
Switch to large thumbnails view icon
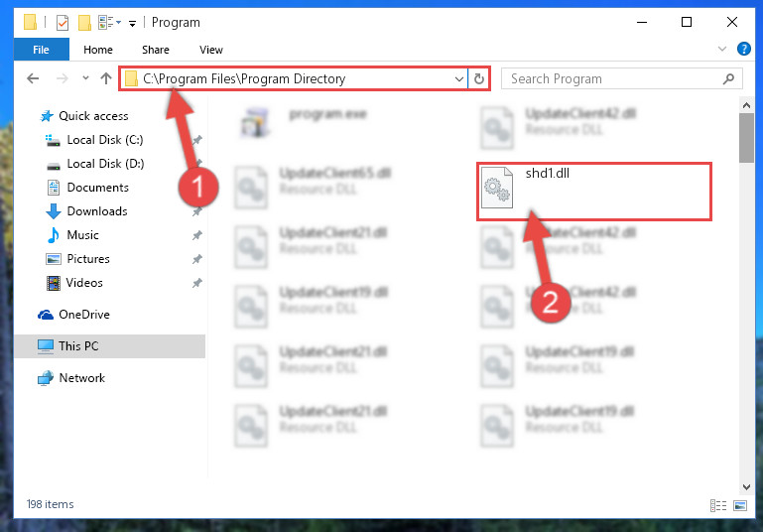coord(740,506)
